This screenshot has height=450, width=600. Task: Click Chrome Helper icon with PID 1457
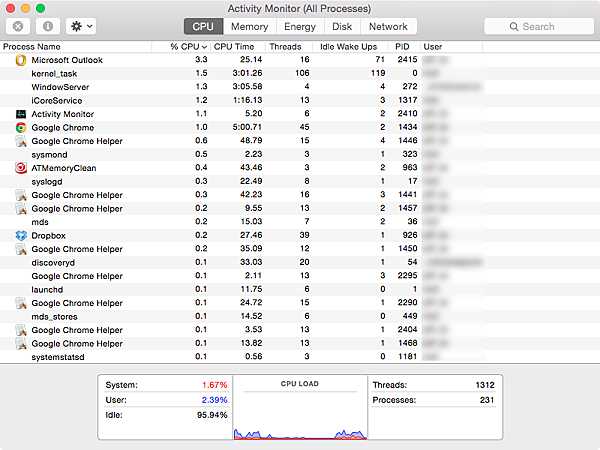click(21, 209)
